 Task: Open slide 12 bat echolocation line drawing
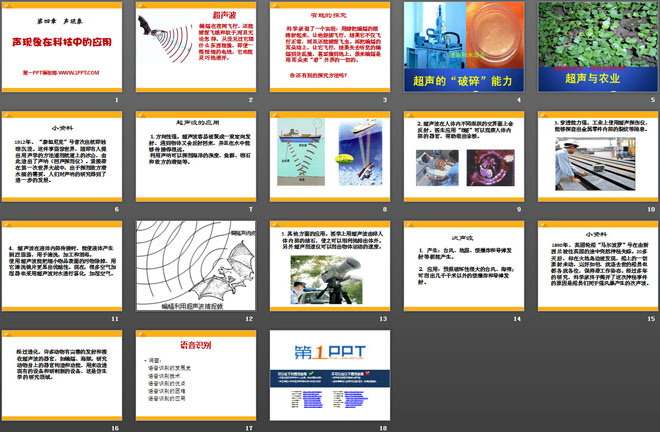pyautogui.click(x=196, y=266)
